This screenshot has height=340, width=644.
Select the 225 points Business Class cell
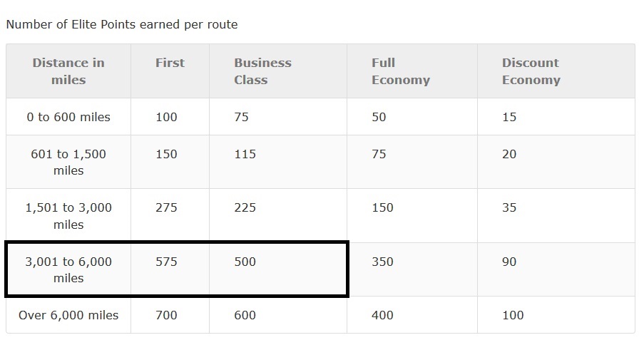click(x=245, y=207)
